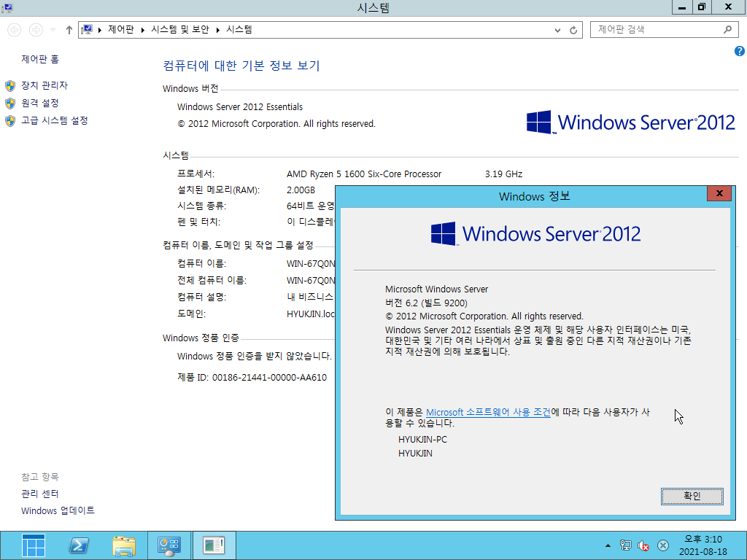Click the Forward navigation arrow
Image resolution: width=747 pixels, height=560 pixels.
click(x=36, y=30)
